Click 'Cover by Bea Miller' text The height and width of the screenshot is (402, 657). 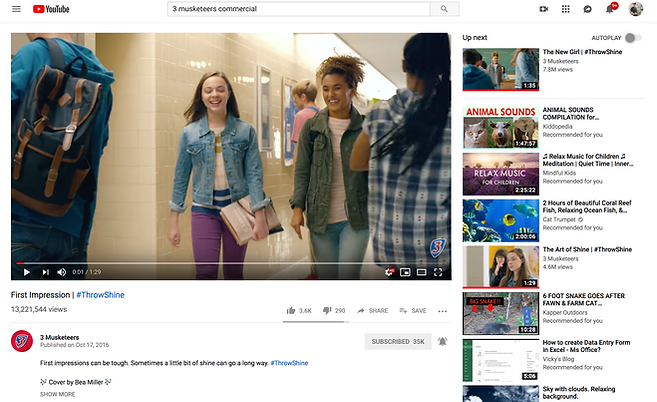click(x=75, y=382)
